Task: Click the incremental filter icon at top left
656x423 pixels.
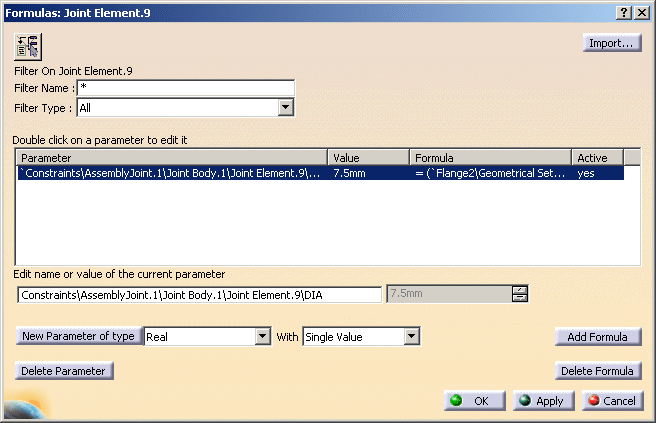Action: click(27, 47)
